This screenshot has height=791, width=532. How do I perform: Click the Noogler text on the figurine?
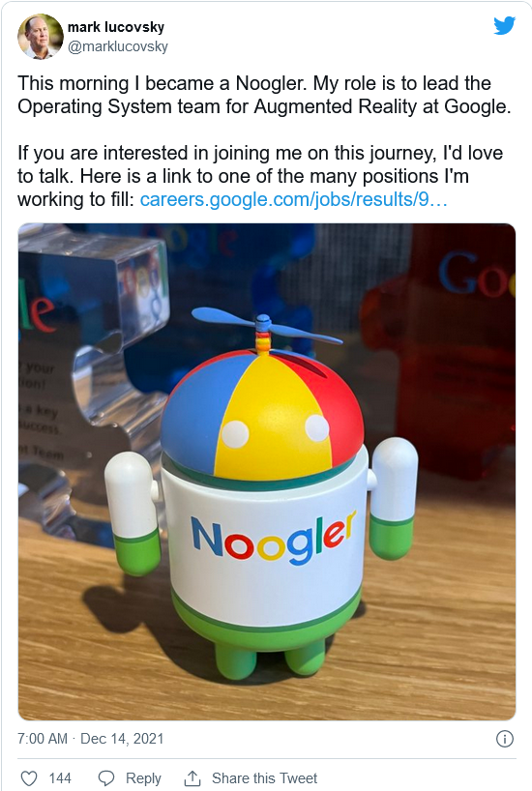(273, 537)
